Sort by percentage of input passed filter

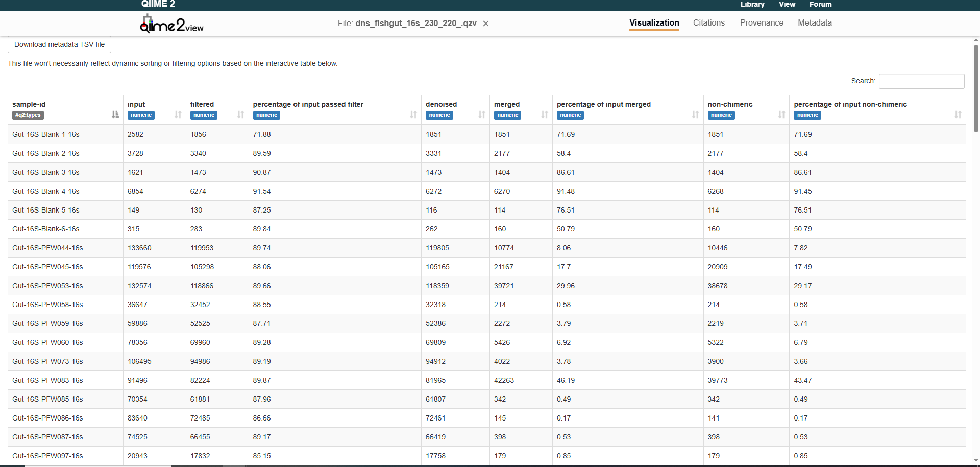click(413, 114)
